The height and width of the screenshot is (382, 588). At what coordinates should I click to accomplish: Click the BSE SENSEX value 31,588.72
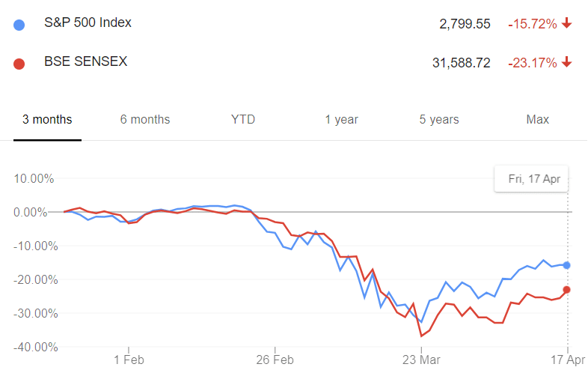click(462, 63)
